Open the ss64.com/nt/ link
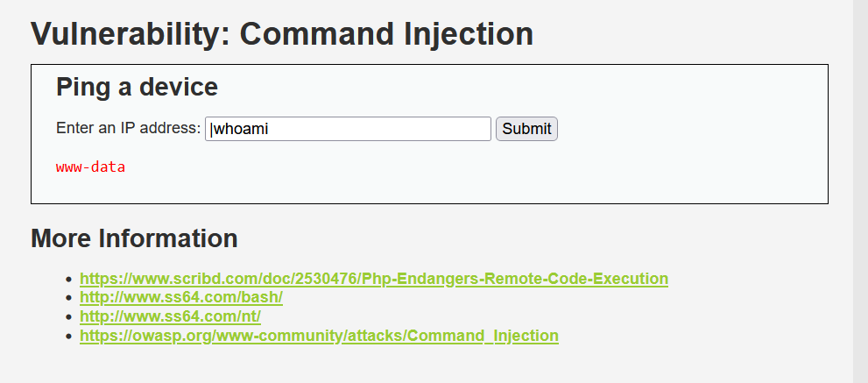This screenshot has width=868, height=383. coord(171,316)
